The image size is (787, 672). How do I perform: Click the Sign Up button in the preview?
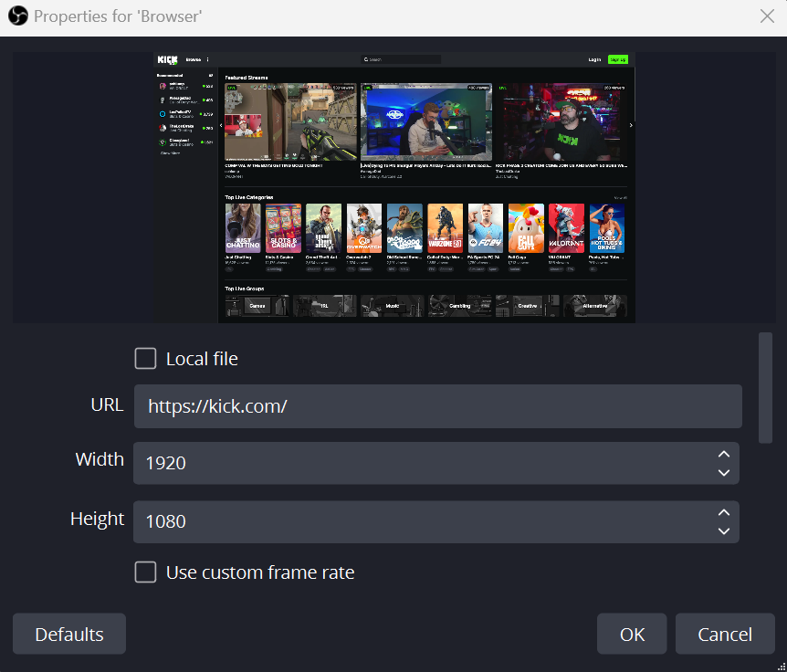pyautogui.click(x=617, y=58)
